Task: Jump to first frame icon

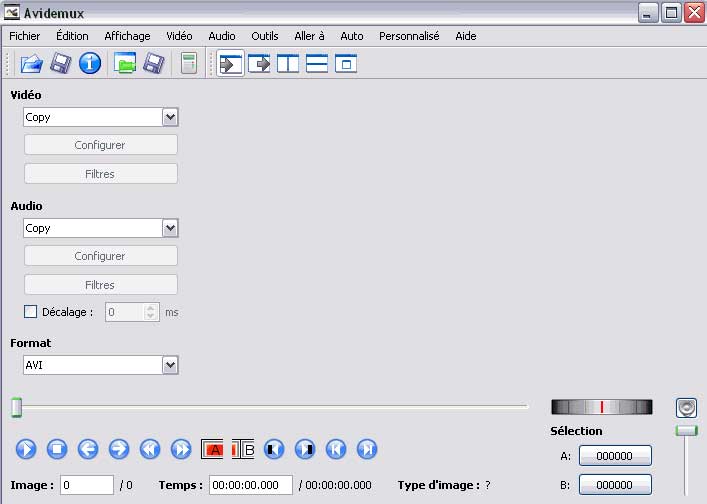Action: [x=336, y=449]
